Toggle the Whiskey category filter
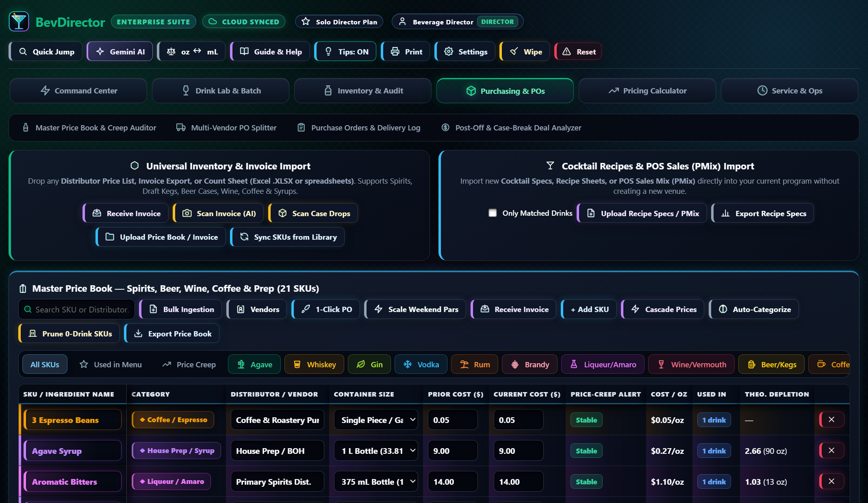Image resolution: width=868 pixels, height=503 pixels. coord(314,364)
